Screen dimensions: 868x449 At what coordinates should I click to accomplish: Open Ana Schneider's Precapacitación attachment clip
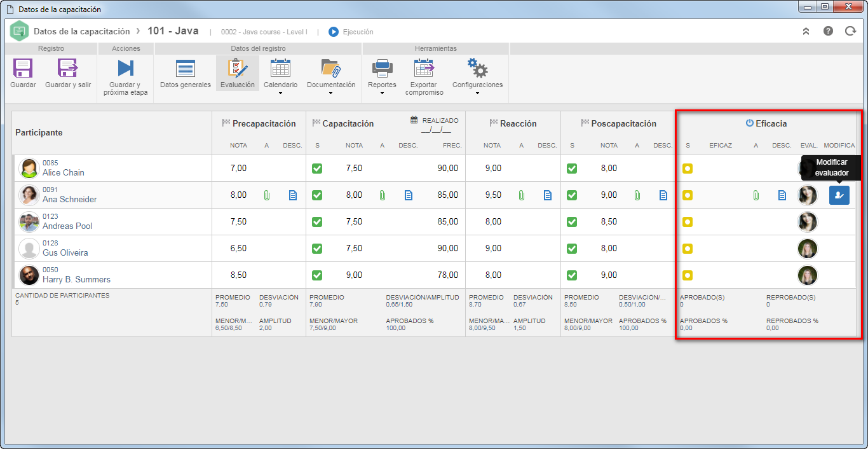click(267, 195)
